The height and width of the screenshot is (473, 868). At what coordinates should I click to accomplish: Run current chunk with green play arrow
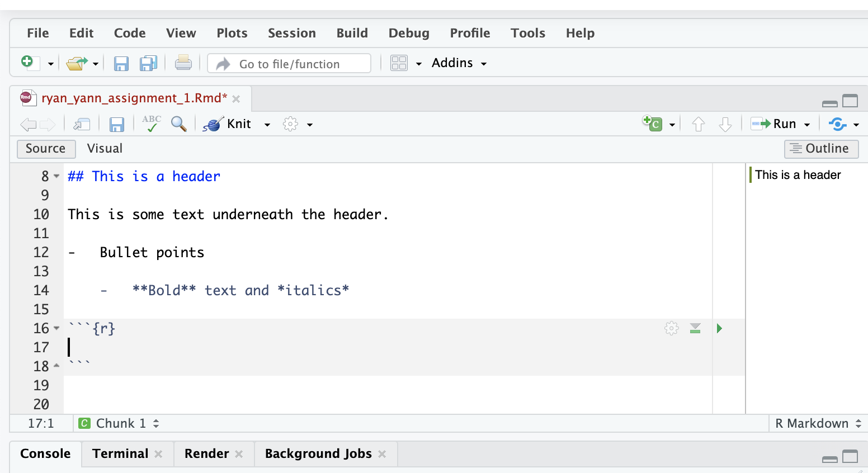(719, 328)
